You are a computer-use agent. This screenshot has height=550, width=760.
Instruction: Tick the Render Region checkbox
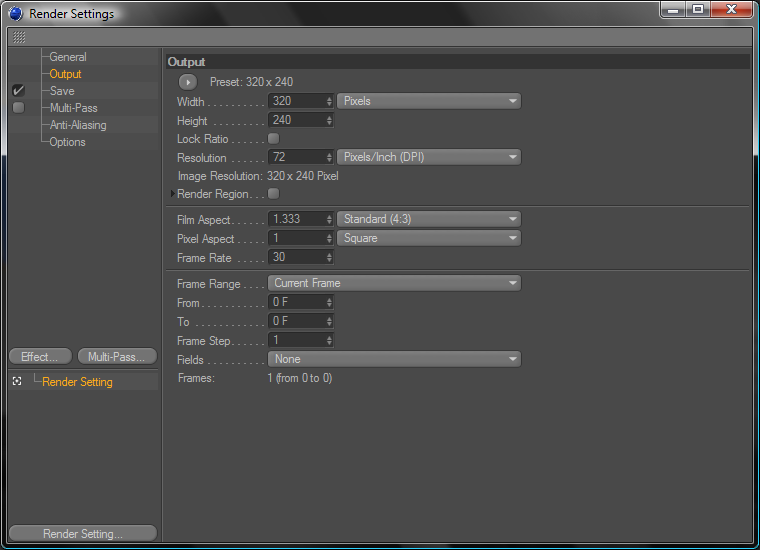(274, 194)
